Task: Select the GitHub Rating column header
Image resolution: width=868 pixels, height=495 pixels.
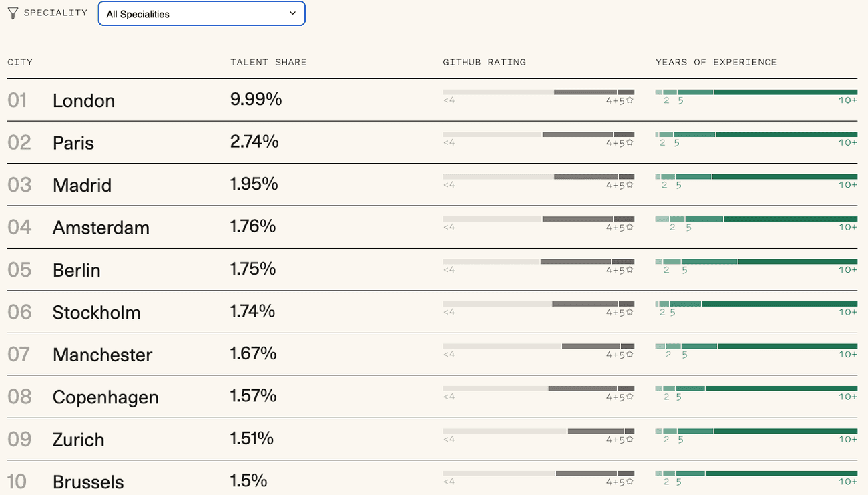Action: (x=484, y=62)
